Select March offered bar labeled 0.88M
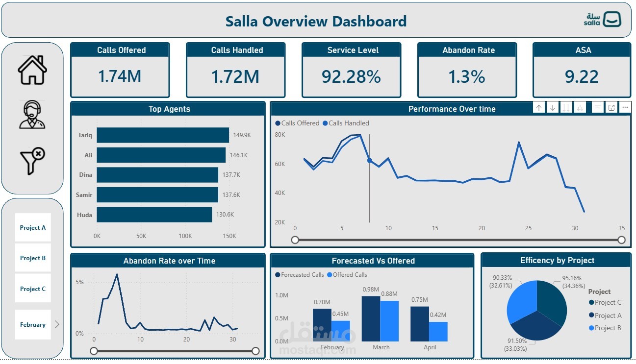636x364 pixels. (x=389, y=321)
